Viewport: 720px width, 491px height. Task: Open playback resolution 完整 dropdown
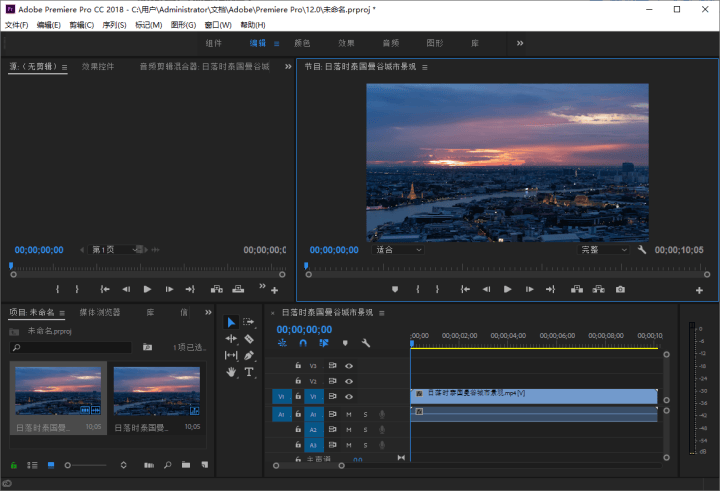[604, 250]
